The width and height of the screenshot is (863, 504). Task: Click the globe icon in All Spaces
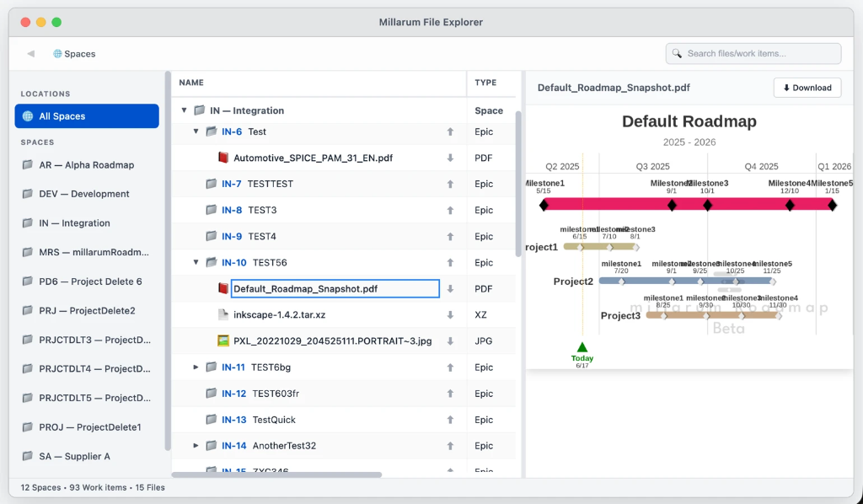click(28, 116)
